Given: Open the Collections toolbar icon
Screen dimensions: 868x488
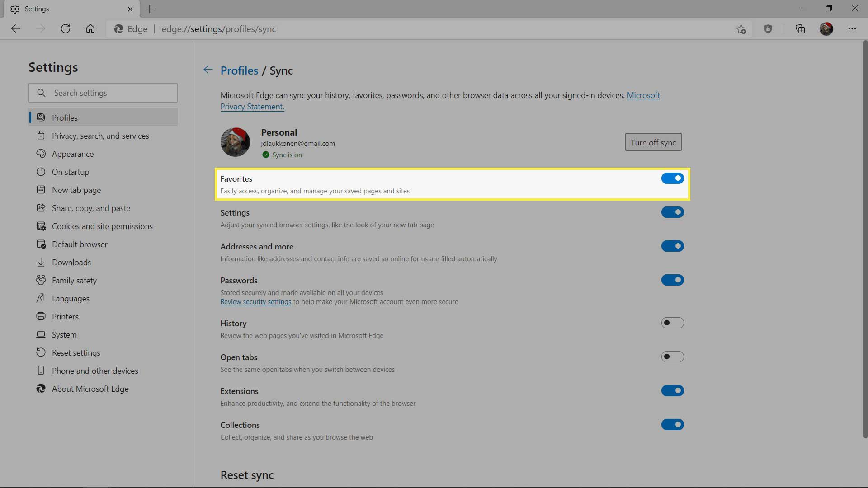Looking at the screenshot, I should pos(800,29).
